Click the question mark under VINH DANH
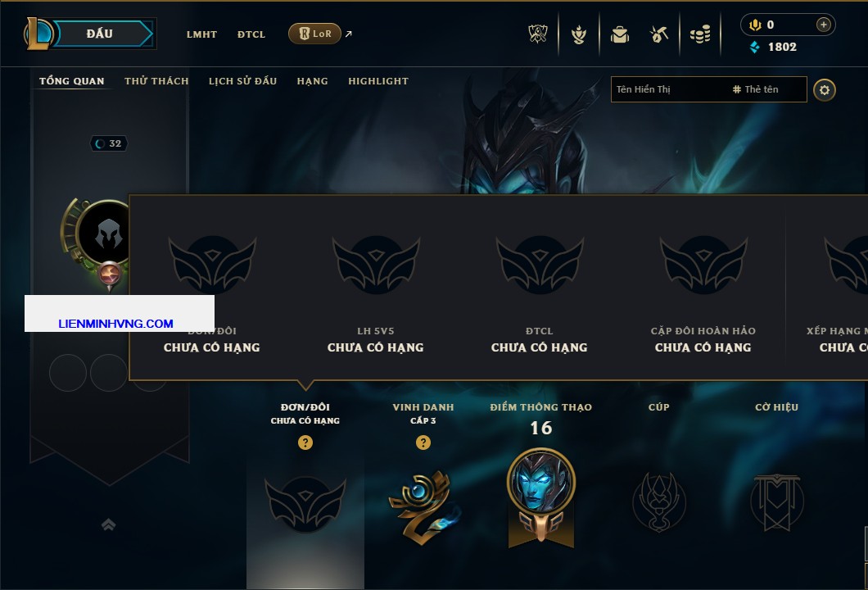The image size is (868, 590). pos(423,442)
